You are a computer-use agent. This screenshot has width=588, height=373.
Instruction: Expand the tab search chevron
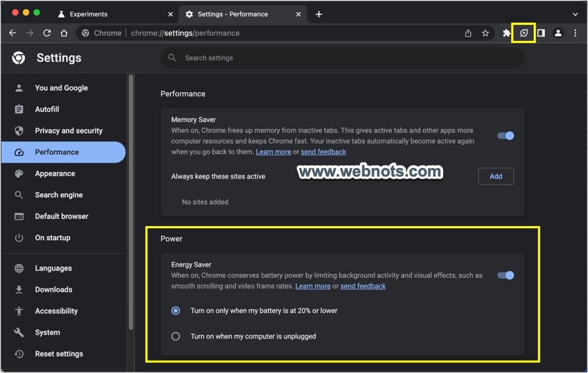click(x=575, y=14)
